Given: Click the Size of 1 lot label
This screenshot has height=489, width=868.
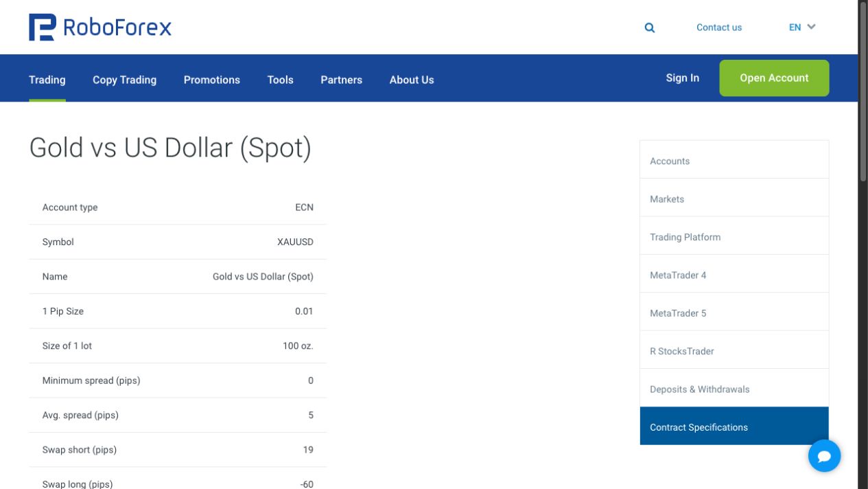Looking at the screenshot, I should tap(67, 345).
